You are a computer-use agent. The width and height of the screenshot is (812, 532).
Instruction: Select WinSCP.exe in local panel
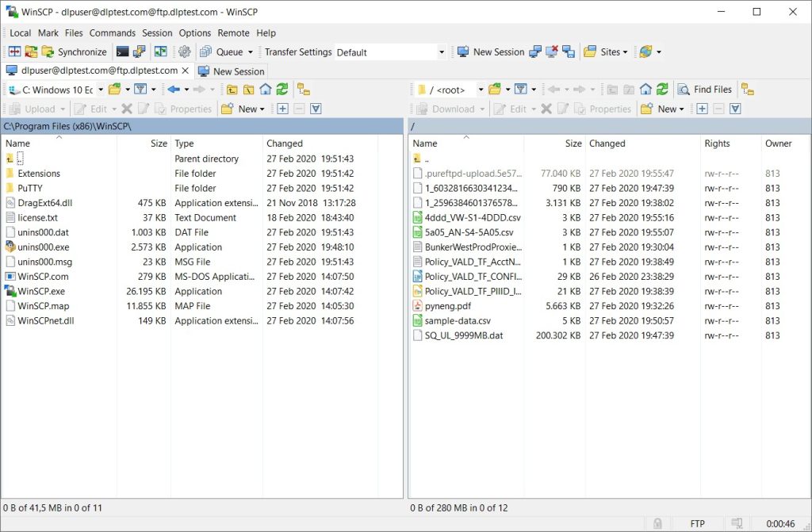(x=41, y=291)
